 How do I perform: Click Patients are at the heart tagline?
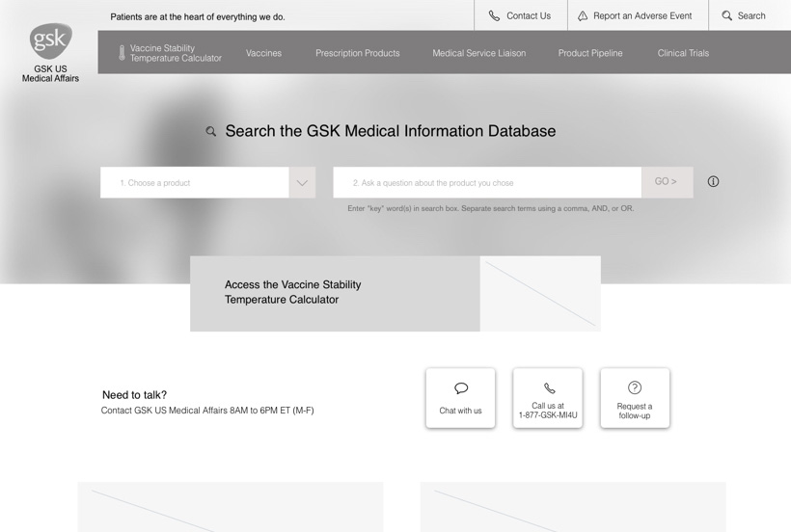198,17
